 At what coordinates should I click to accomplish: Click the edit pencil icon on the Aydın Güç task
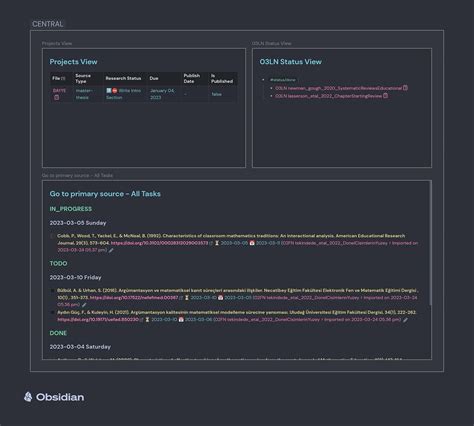pyautogui.click(x=405, y=320)
